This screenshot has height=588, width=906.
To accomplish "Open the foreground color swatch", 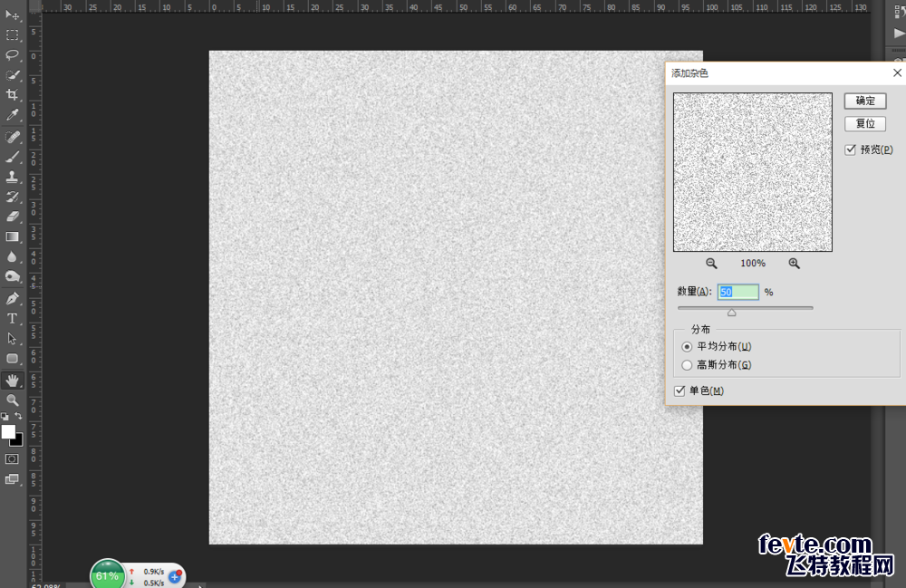I will [x=8, y=432].
